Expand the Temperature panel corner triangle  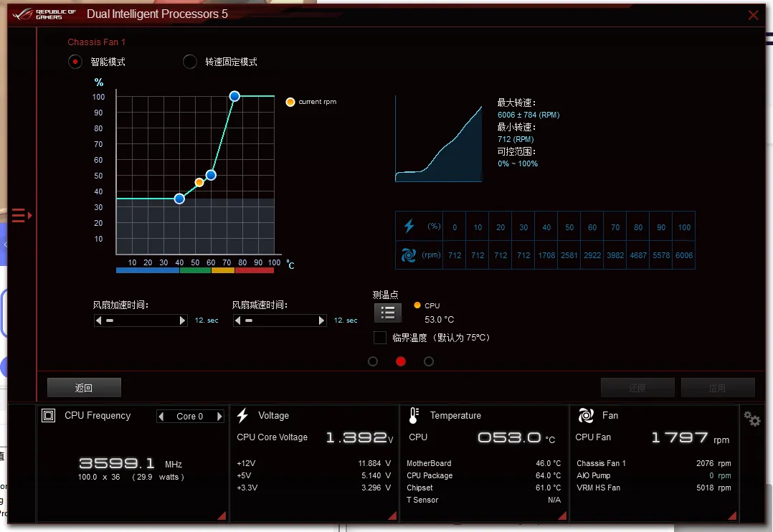coord(562,516)
